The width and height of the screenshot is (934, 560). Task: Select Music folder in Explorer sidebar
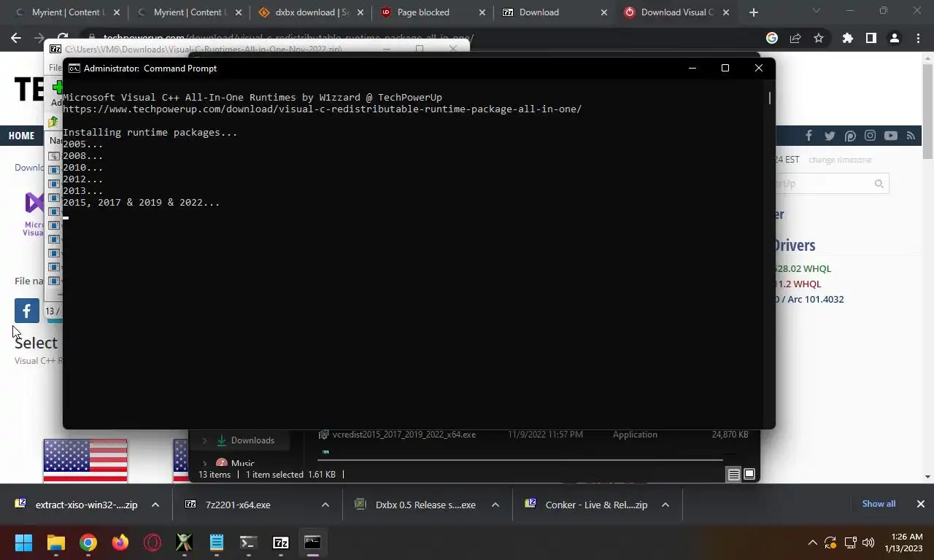point(242,464)
